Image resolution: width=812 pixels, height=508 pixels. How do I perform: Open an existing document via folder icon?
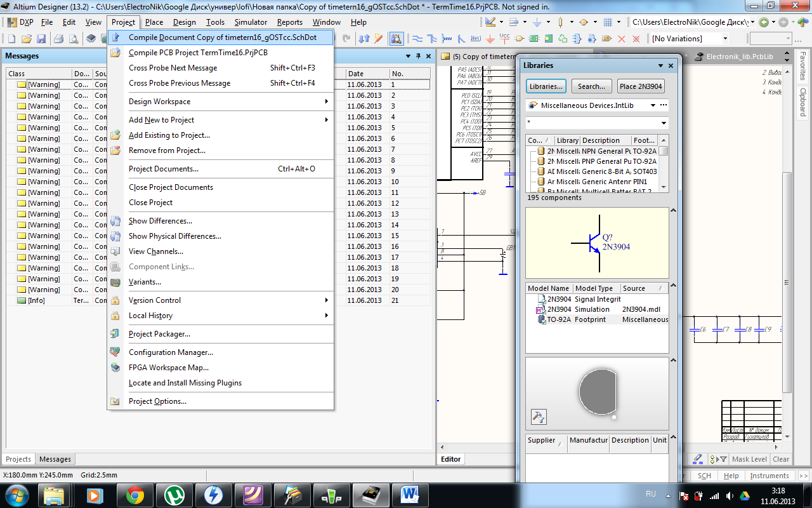click(x=27, y=39)
